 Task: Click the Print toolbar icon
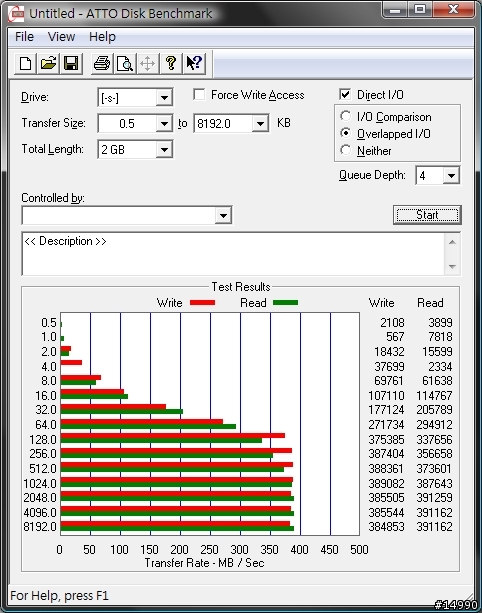point(102,63)
